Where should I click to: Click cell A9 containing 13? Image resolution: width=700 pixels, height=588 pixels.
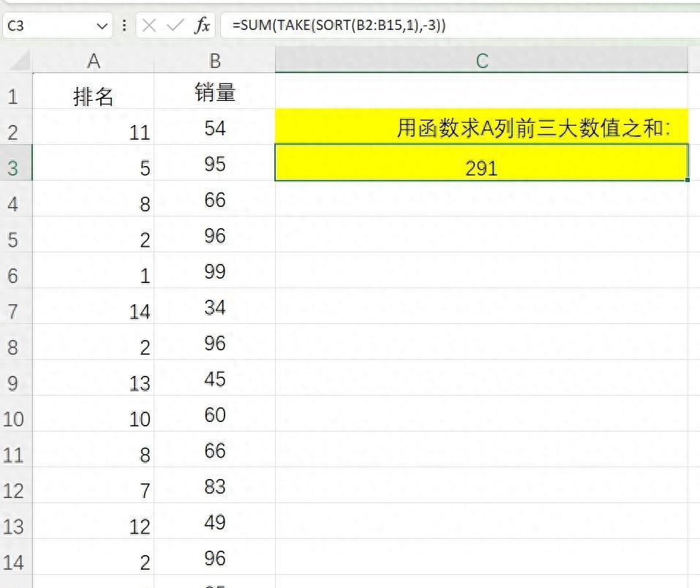pyautogui.click(x=94, y=377)
